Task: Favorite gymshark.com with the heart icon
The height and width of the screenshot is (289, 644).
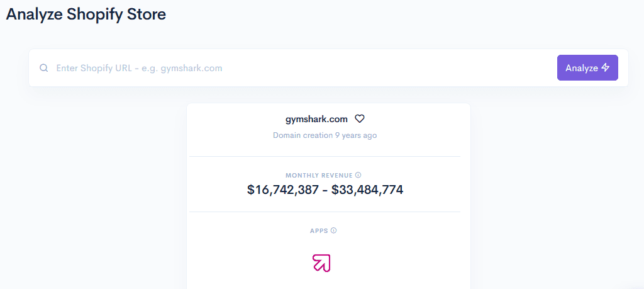Action: click(x=360, y=119)
